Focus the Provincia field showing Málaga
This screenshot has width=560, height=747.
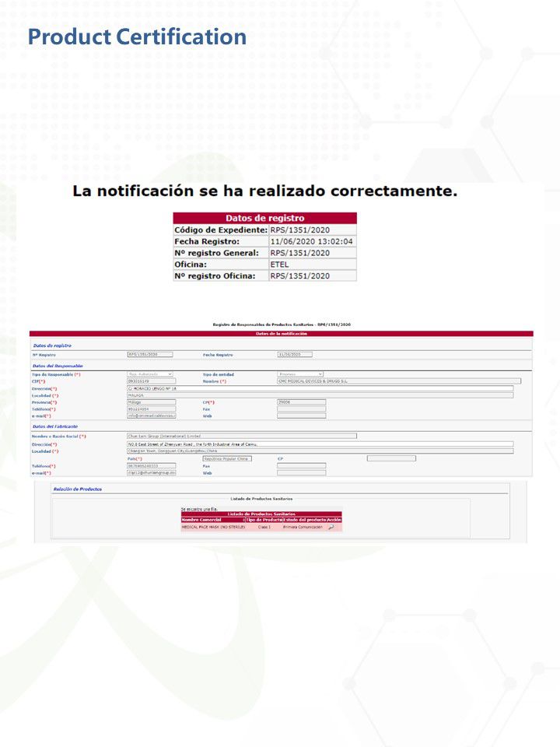pyautogui.click(x=152, y=402)
